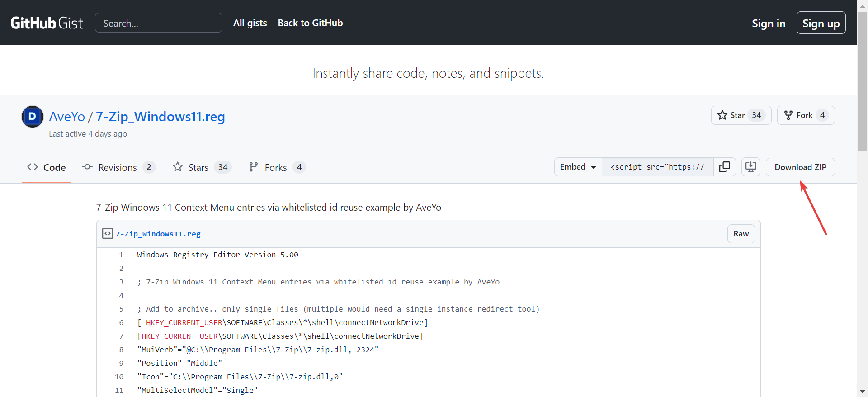Fork this gist with the Fork button
Viewport: 868px width, 397px height.
tap(806, 115)
